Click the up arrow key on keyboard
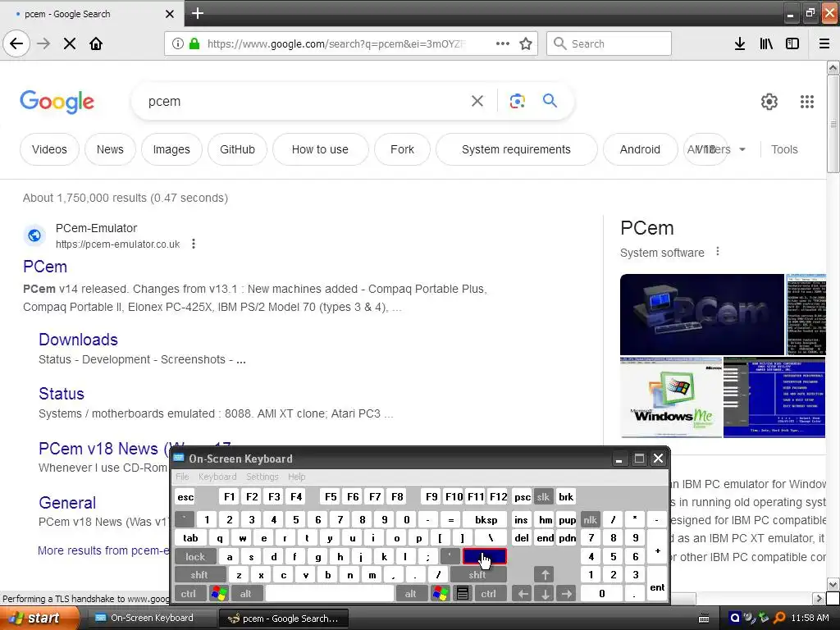This screenshot has width=840, height=630. [x=545, y=575]
